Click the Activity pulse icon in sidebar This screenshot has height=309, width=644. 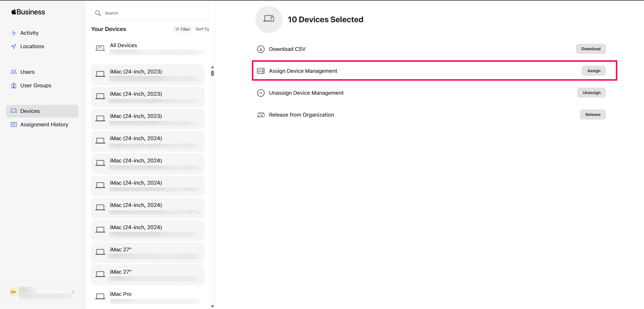pyautogui.click(x=14, y=33)
